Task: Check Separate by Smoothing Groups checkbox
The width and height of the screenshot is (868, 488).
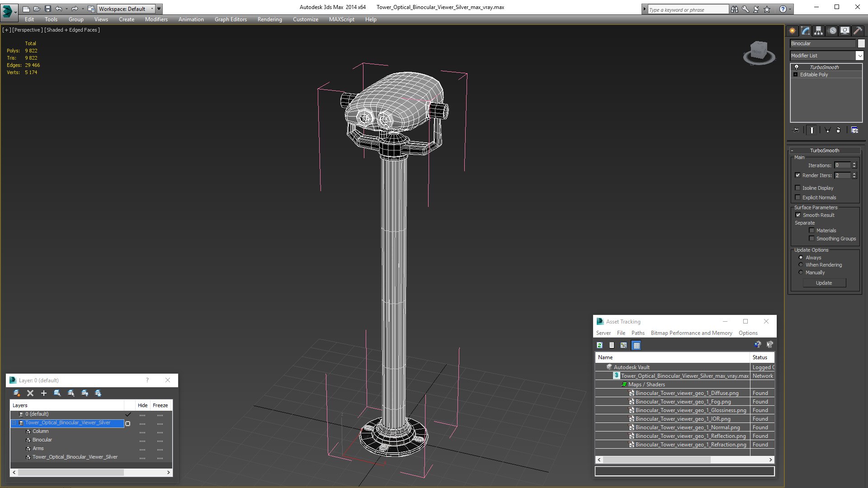Action: (x=811, y=239)
